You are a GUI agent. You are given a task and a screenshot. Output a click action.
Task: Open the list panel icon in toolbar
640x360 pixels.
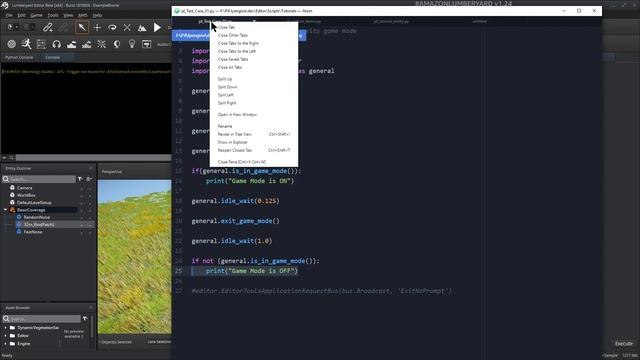[x=41, y=44]
